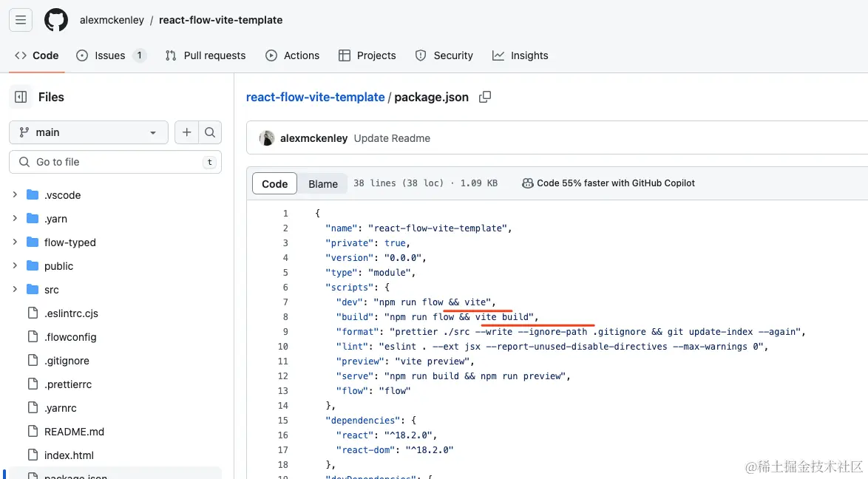Open .eslintrc.cjs in file tree

71,313
